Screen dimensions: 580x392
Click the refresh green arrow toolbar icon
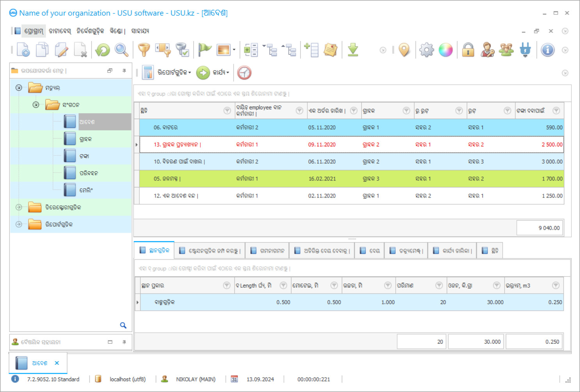coord(103,50)
